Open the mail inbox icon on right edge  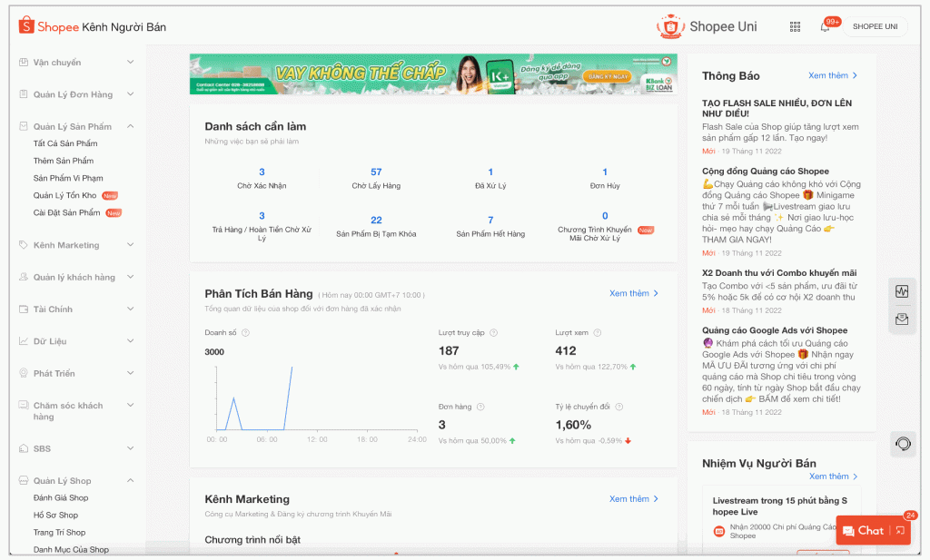[902, 319]
